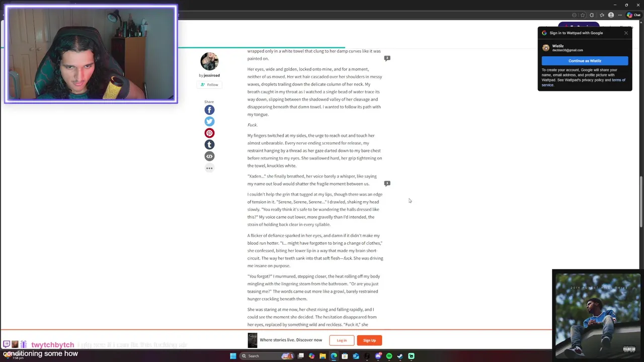Open Task View from the taskbar
Screen dimensions: 644x362
click(301, 356)
